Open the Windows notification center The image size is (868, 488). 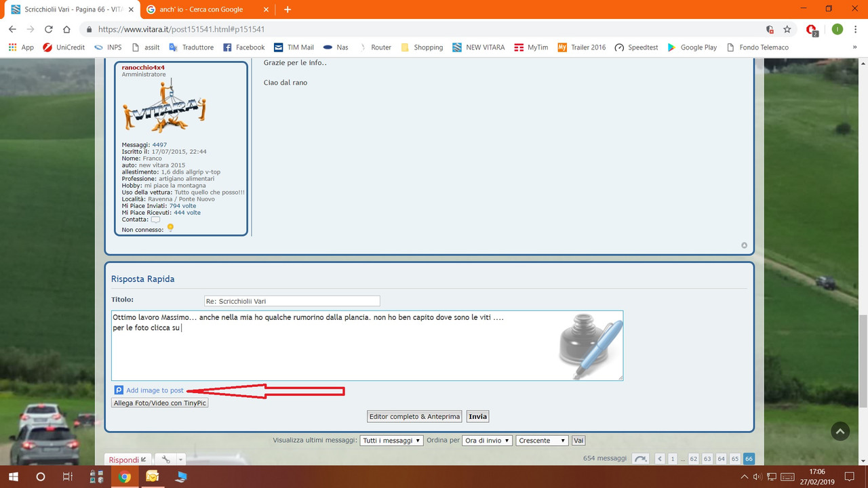click(849, 476)
